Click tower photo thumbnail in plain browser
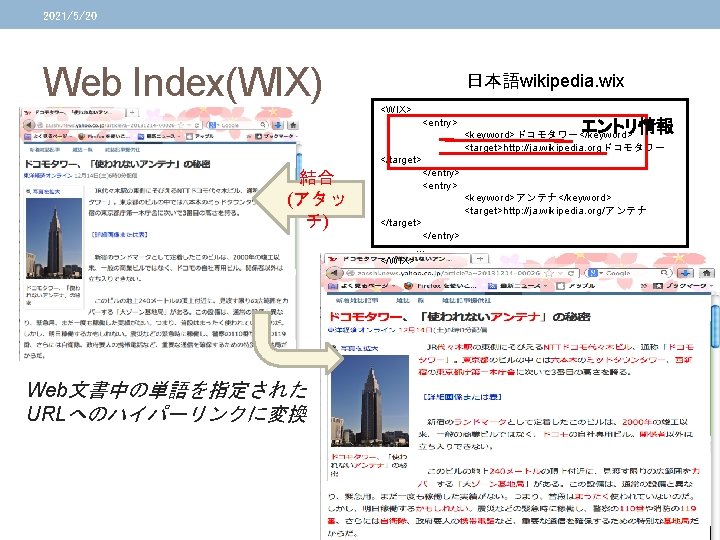The width and height of the screenshot is (720, 540). 54,238
